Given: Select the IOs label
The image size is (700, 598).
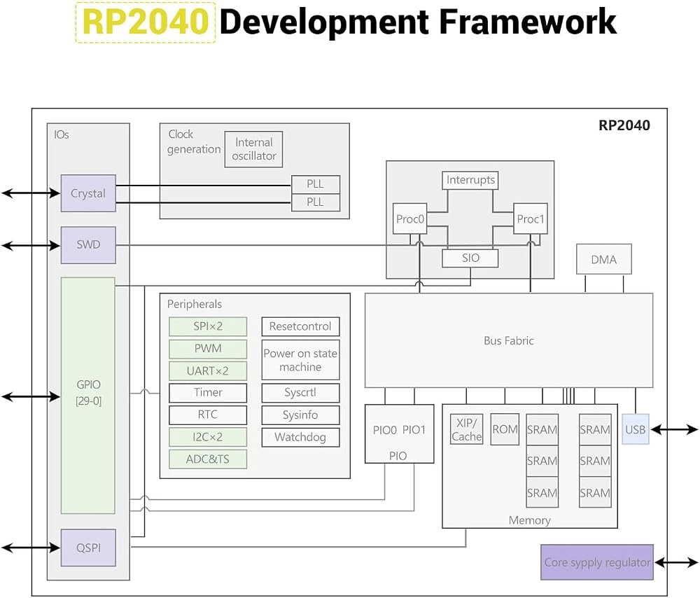Looking at the screenshot, I should 62,134.
